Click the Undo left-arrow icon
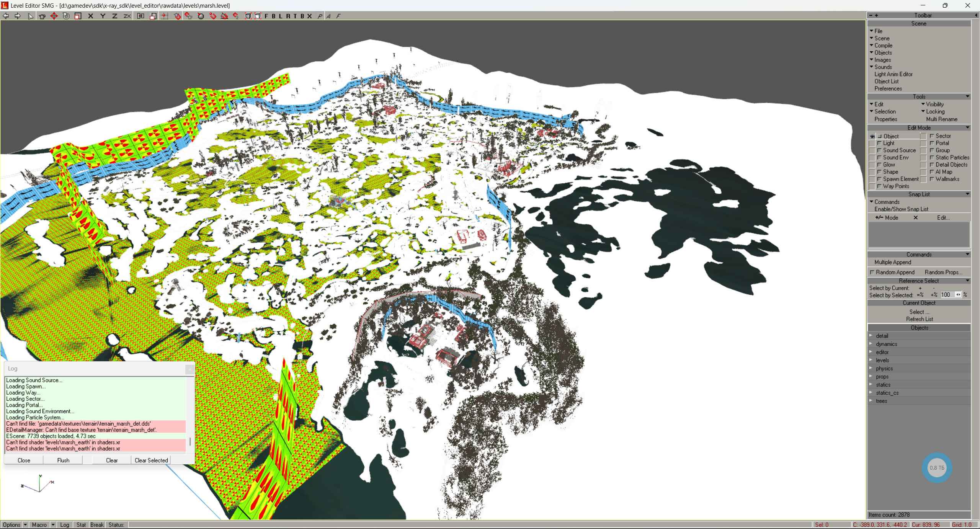This screenshot has width=980, height=529. (x=6, y=16)
